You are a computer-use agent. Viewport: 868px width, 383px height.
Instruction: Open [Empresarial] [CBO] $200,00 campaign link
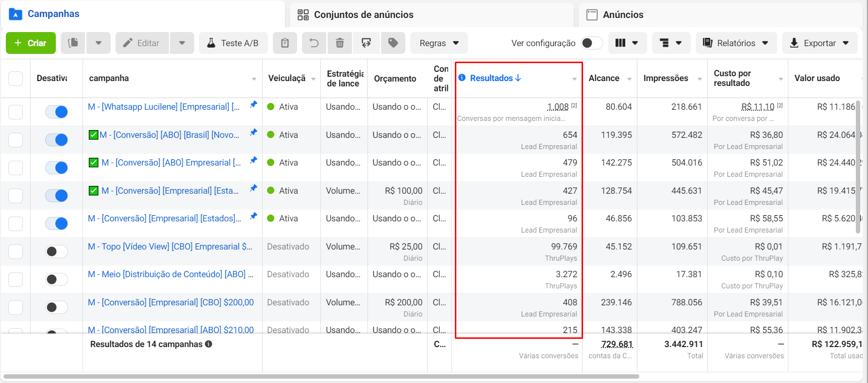pos(171,302)
